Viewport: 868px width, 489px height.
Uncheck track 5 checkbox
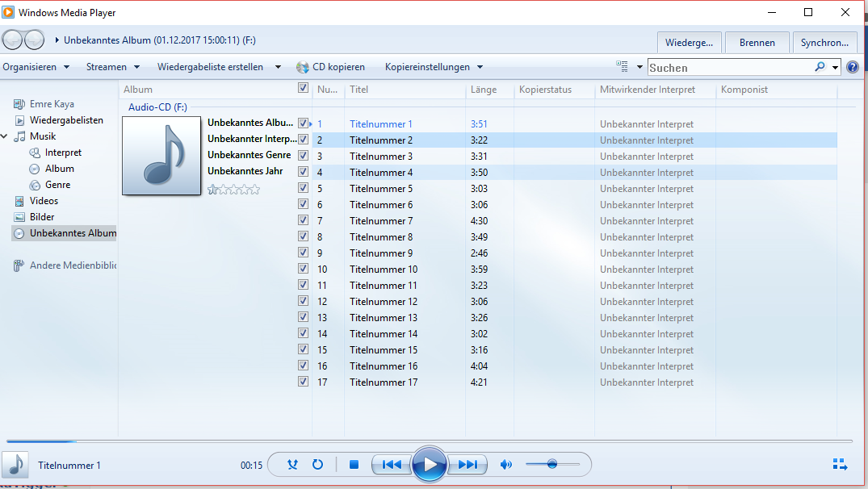click(303, 187)
